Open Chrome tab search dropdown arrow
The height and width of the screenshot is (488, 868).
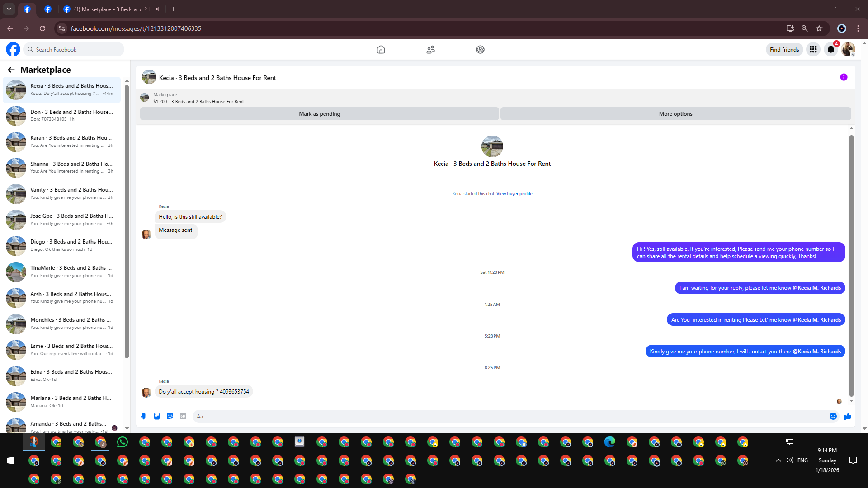(9, 9)
